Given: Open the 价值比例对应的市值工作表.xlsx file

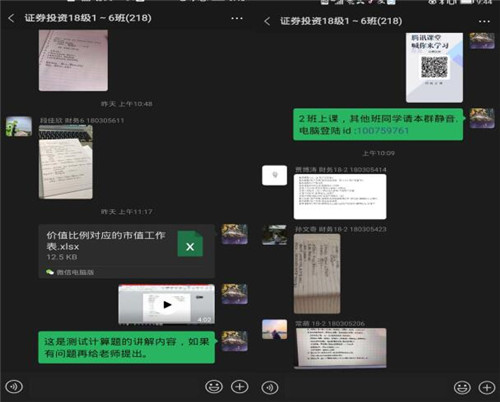Looking at the screenshot, I should (126, 251).
